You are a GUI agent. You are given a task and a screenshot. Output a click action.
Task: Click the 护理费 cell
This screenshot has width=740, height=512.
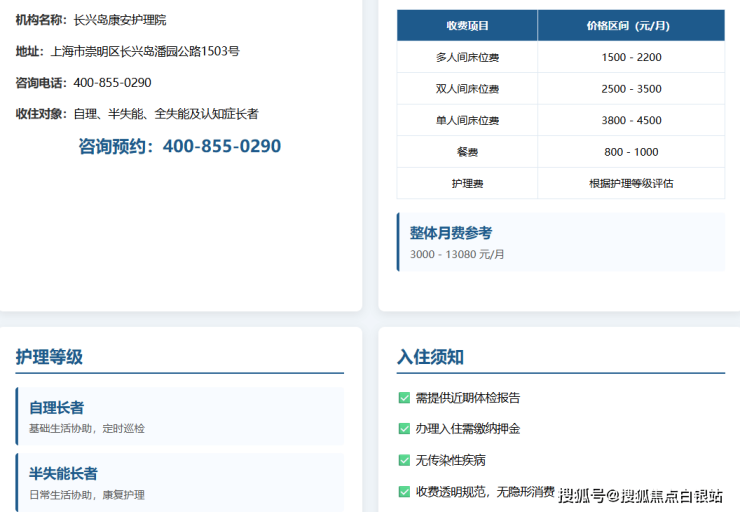tap(467, 184)
